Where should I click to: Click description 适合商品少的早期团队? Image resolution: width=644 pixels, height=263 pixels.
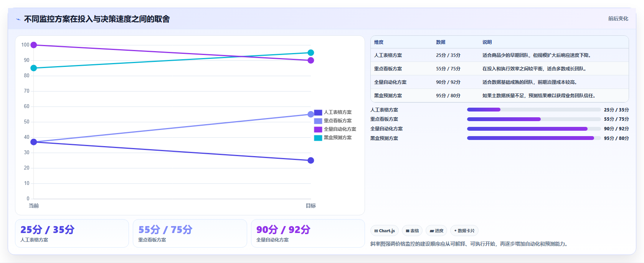point(537,55)
